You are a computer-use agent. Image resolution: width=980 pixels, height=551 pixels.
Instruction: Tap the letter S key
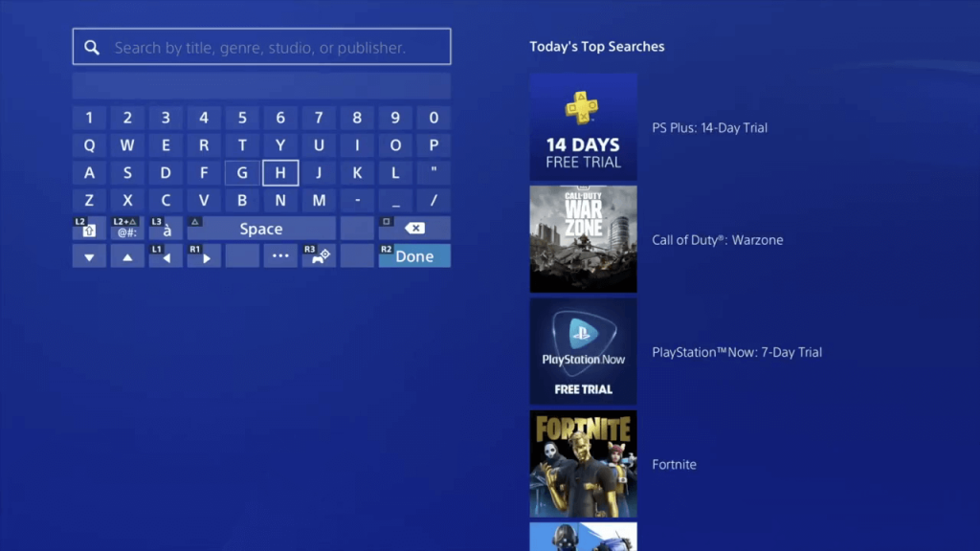127,173
